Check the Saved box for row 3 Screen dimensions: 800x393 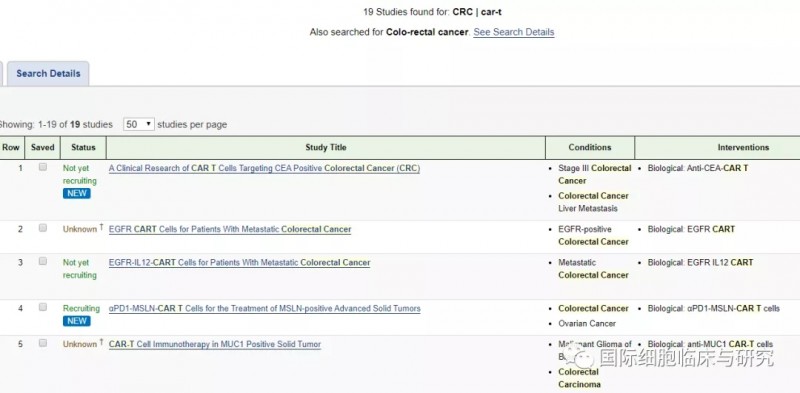(x=43, y=261)
